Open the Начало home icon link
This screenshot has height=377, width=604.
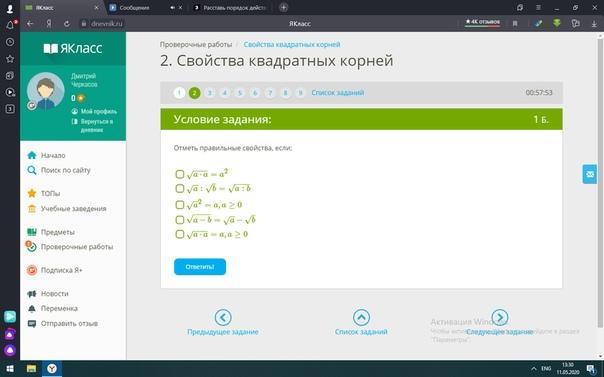click(x=32, y=155)
